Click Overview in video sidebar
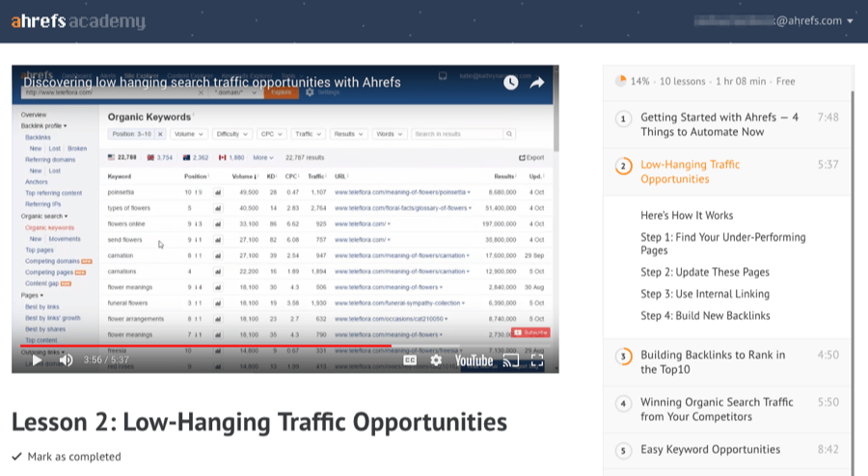Screen dimensions: 868x476 tap(34, 115)
